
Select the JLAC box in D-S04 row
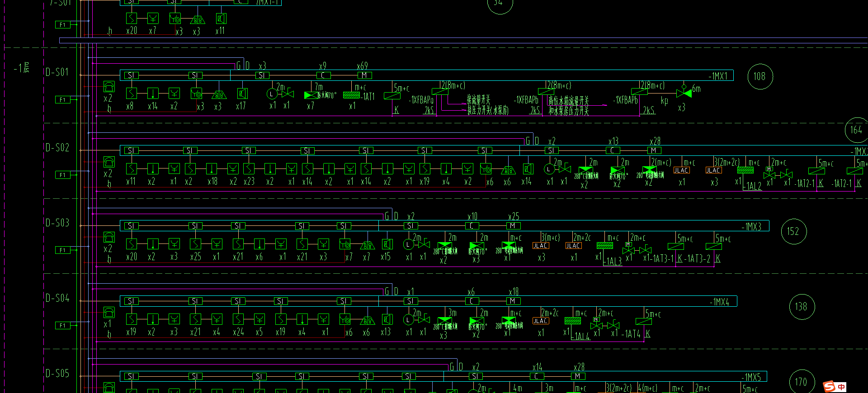pyautogui.click(x=541, y=321)
